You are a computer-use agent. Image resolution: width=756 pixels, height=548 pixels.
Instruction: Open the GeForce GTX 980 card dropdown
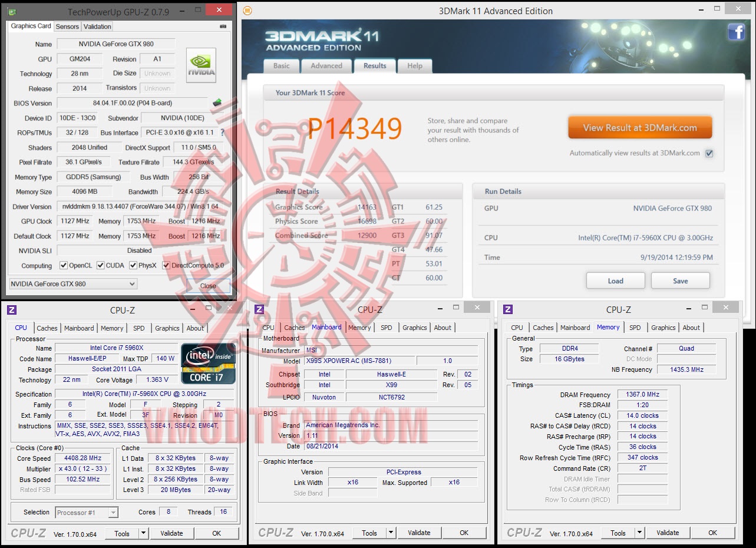[73, 284]
